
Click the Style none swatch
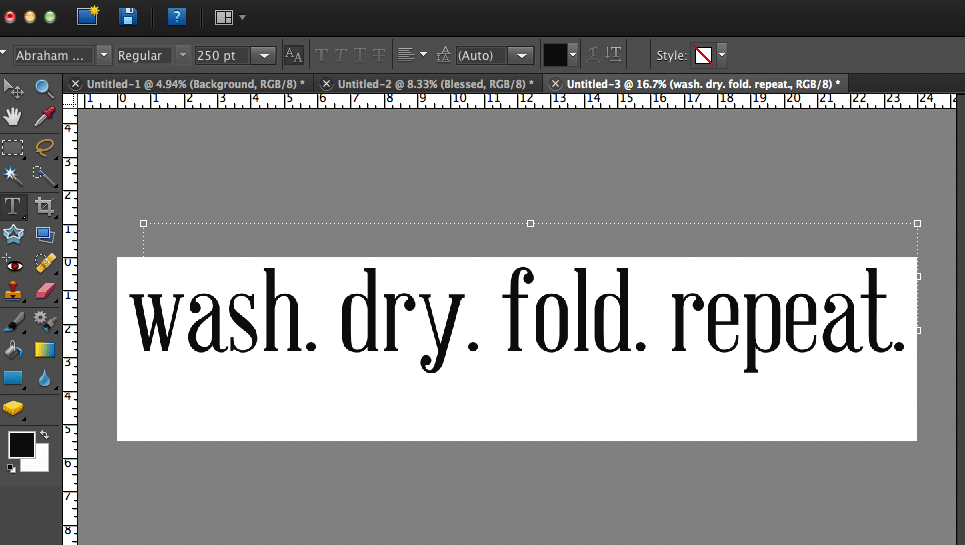point(703,55)
